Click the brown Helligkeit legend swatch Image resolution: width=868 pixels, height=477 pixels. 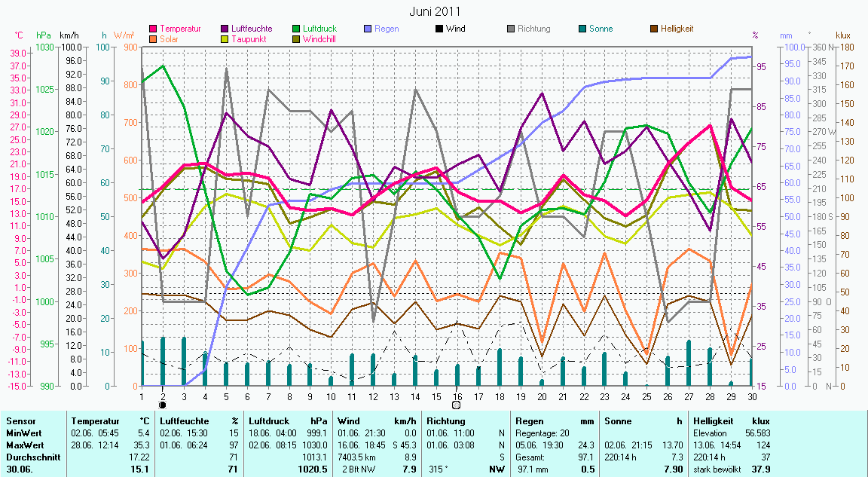(653, 29)
